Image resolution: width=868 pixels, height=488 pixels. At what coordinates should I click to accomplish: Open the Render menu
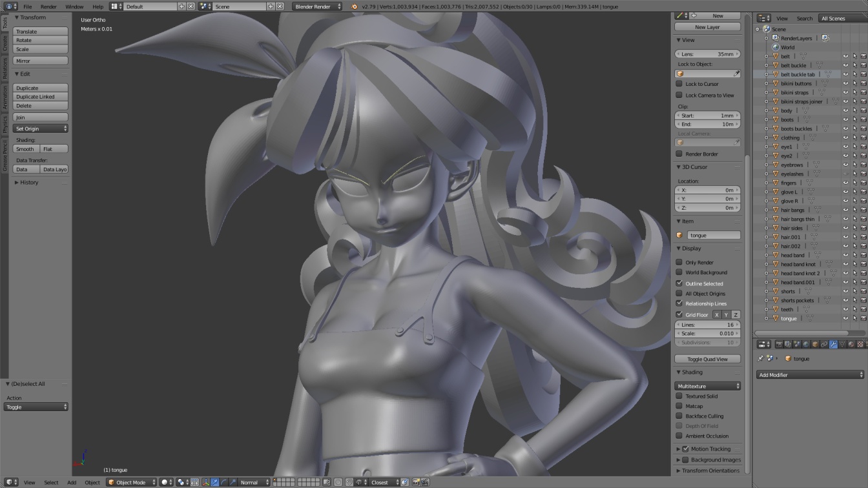coord(48,6)
